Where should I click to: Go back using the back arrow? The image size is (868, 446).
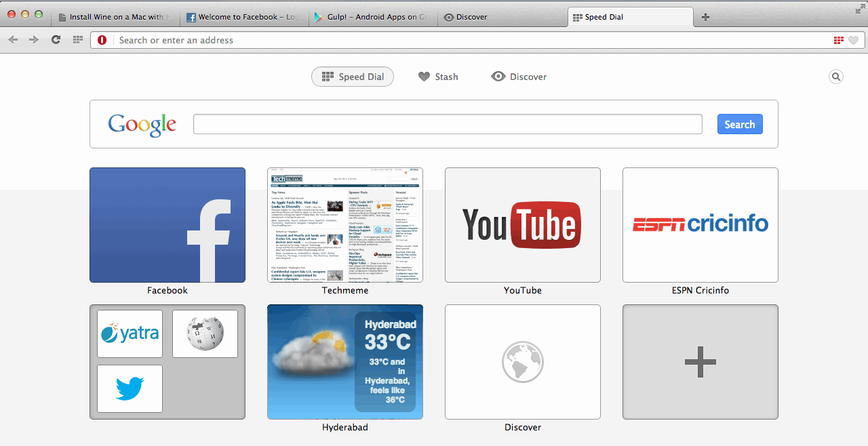click(13, 40)
